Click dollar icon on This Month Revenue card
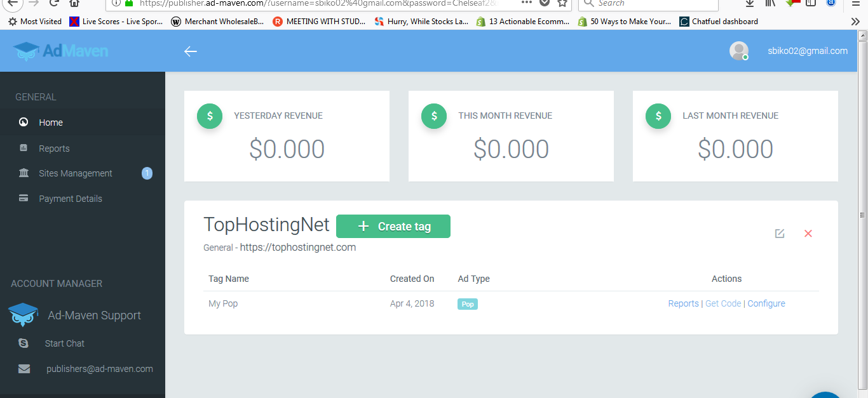The width and height of the screenshot is (868, 398). [x=434, y=116]
